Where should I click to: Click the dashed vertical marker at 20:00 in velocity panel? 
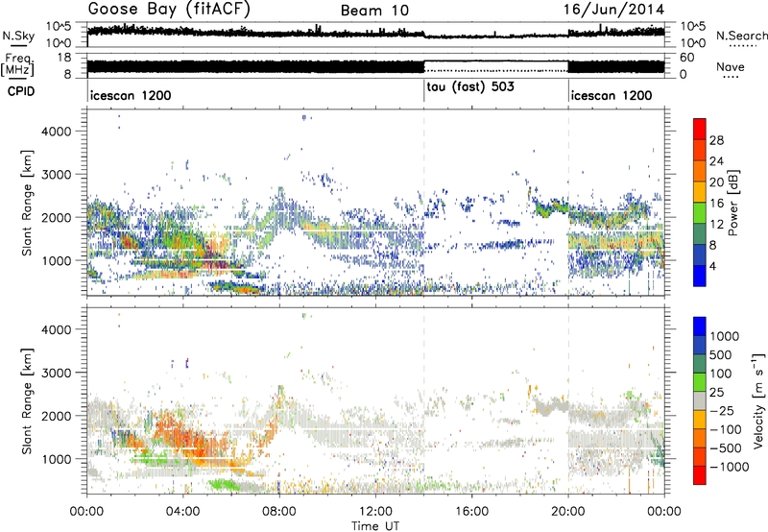click(x=568, y=401)
